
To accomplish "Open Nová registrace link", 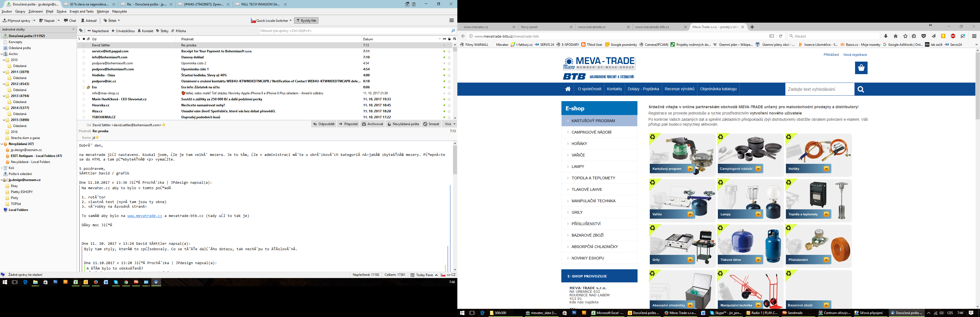I will 855,55.
